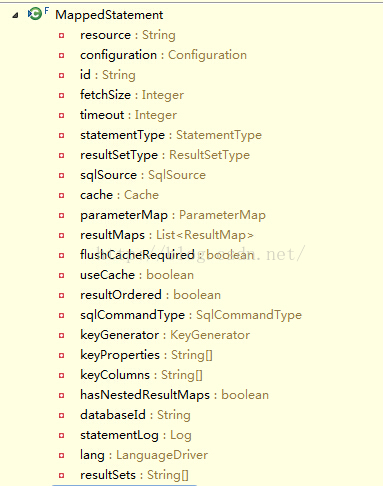The image size is (383, 486).
Task: Select the 'parameterMap : ParameterMap' field
Action: (x=173, y=215)
